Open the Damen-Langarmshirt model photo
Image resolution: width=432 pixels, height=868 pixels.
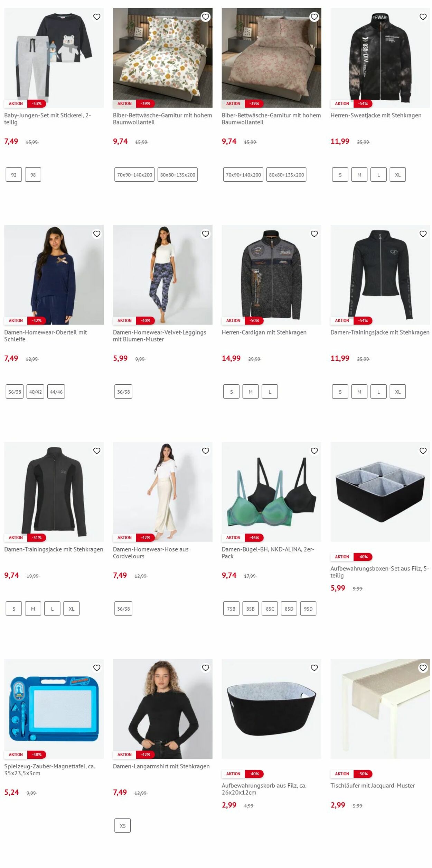pyautogui.click(x=162, y=709)
